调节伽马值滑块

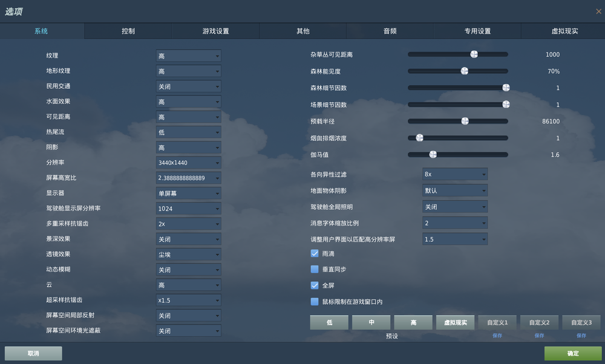[x=432, y=154]
